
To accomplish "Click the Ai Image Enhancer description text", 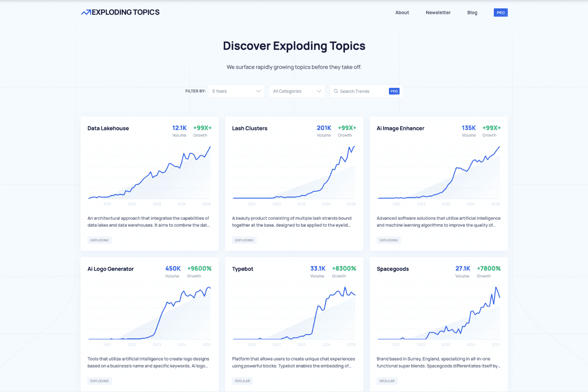I will click(x=439, y=222).
